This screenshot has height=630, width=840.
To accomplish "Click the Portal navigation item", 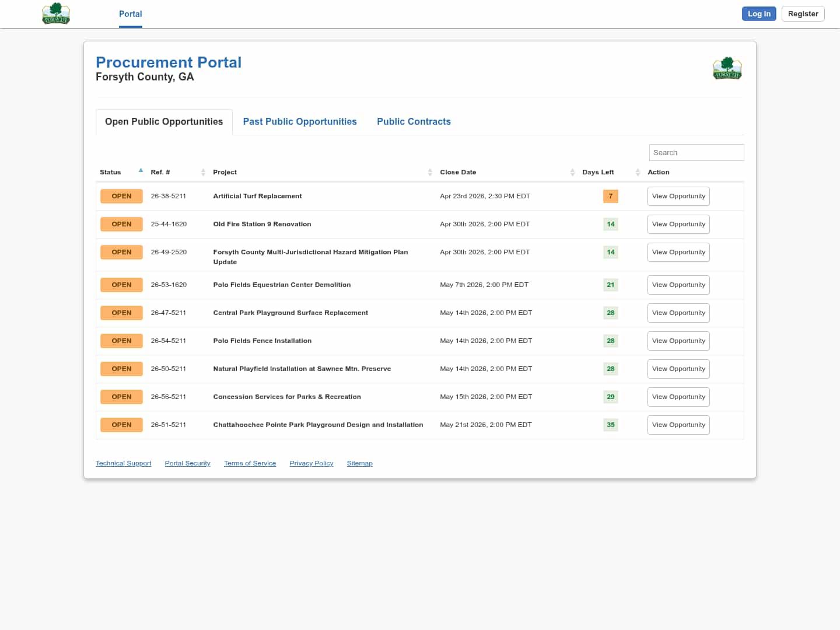I will click(x=130, y=14).
